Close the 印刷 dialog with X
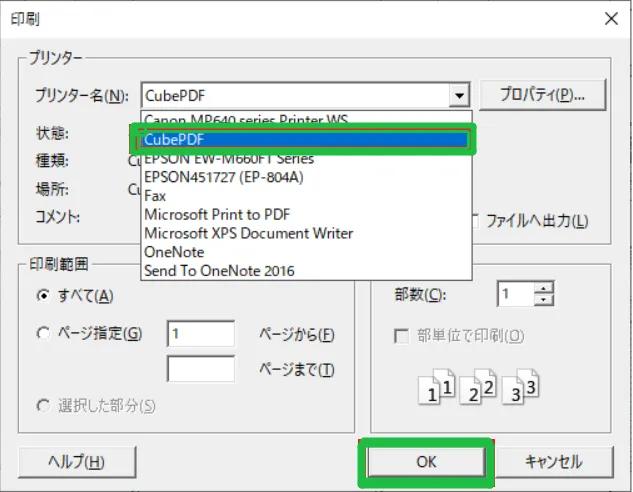633x492 pixels. click(x=611, y=19)
